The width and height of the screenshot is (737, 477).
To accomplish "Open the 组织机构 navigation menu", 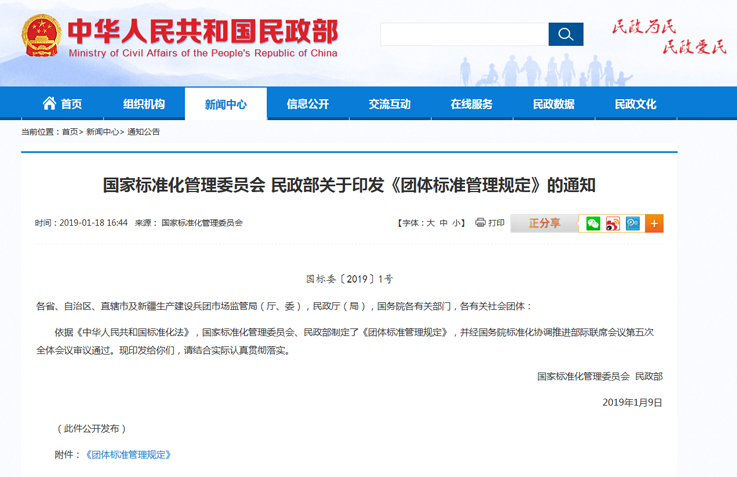I will coord(144,104).
